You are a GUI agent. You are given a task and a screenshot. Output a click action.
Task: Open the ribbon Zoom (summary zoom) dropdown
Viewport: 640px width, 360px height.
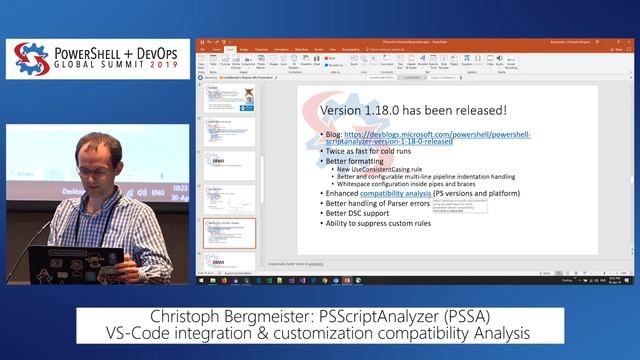pos(354,62)
